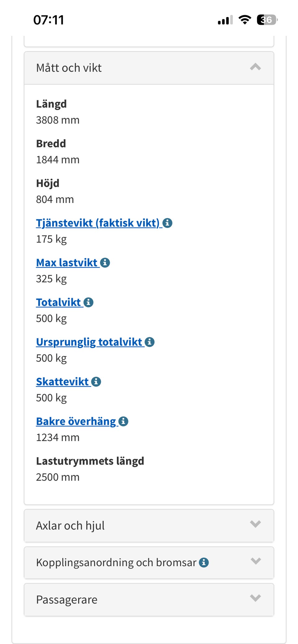Tap info icon on Kopplingsanordning och bromsar
The image size is (298, 644).
pyautogui.click(x=204, y=562)
